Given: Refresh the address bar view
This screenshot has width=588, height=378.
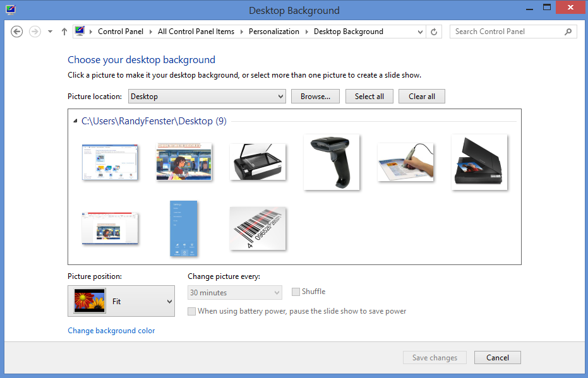Looking at the screenshot, I should [434, 31].
